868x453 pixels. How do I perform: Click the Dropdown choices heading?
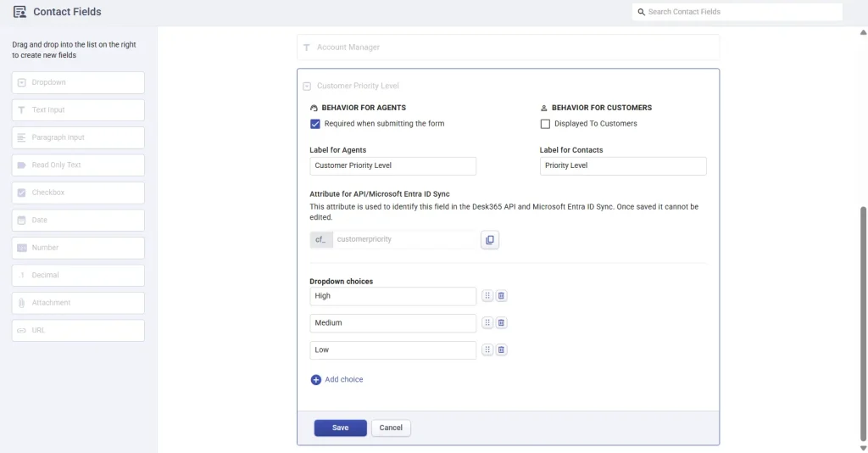coord(341,282)
